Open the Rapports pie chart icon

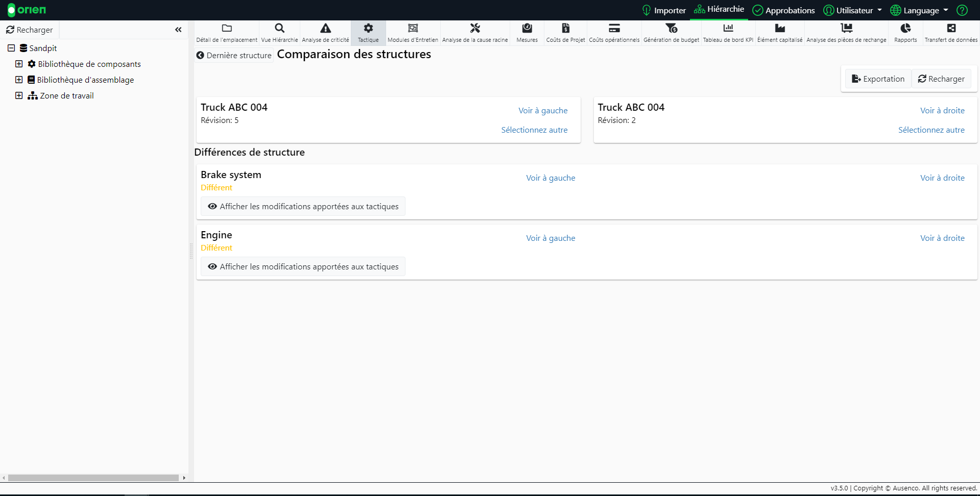point(905,29)
